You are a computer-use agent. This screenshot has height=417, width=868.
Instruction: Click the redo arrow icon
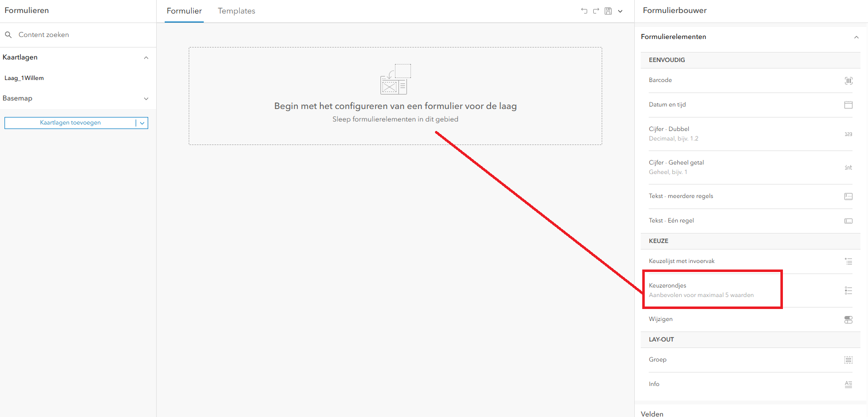[596, 11]
